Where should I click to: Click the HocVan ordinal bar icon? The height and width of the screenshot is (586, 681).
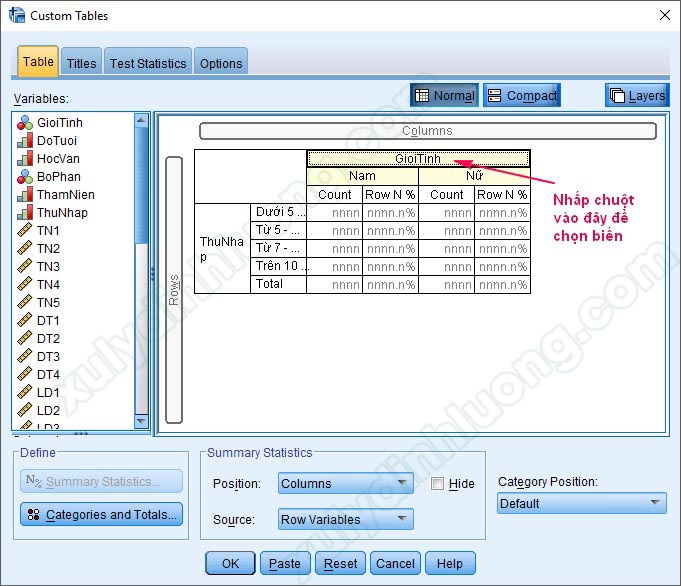tap(25, 159)
